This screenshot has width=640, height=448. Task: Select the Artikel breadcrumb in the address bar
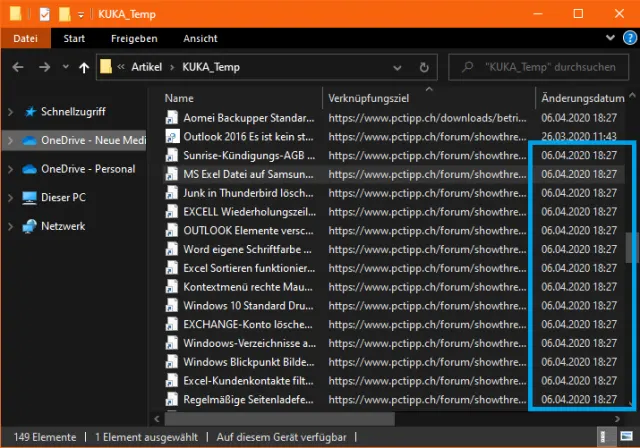point(148,68)
